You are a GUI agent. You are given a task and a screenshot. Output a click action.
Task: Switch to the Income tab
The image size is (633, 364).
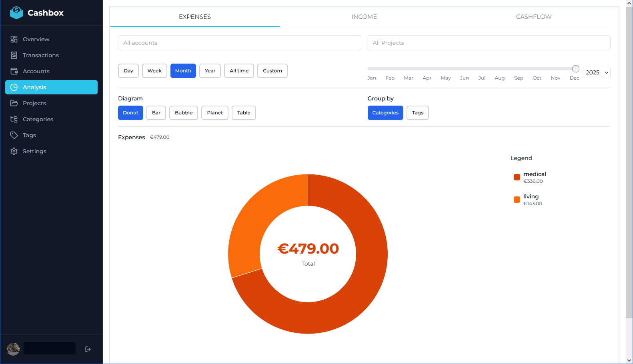point(364,17)
